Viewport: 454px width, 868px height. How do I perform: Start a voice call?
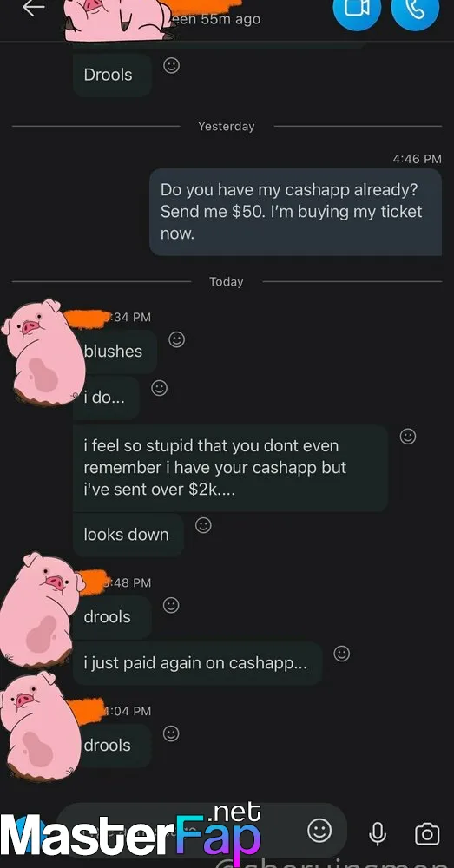pyautogui.click(x=415, y=8)
